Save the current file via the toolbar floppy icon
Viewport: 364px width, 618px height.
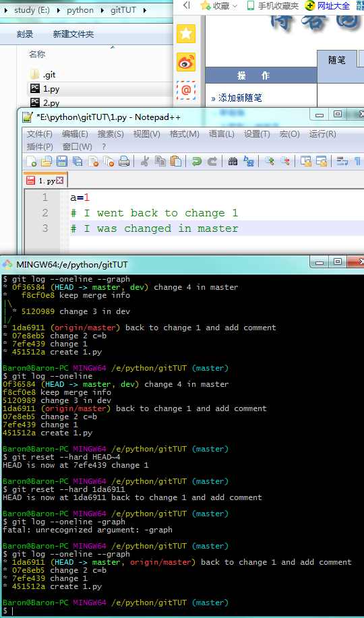tap(62, 161)
